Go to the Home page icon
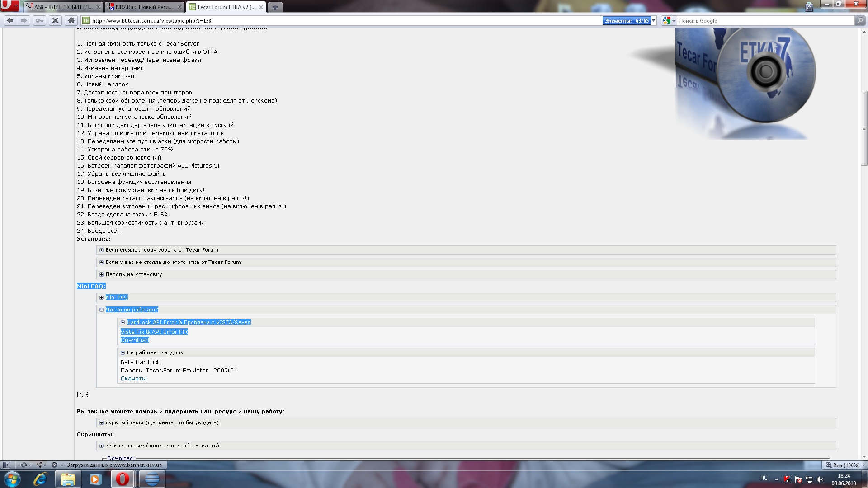868x488 pixels. click(x=71, y=20)
